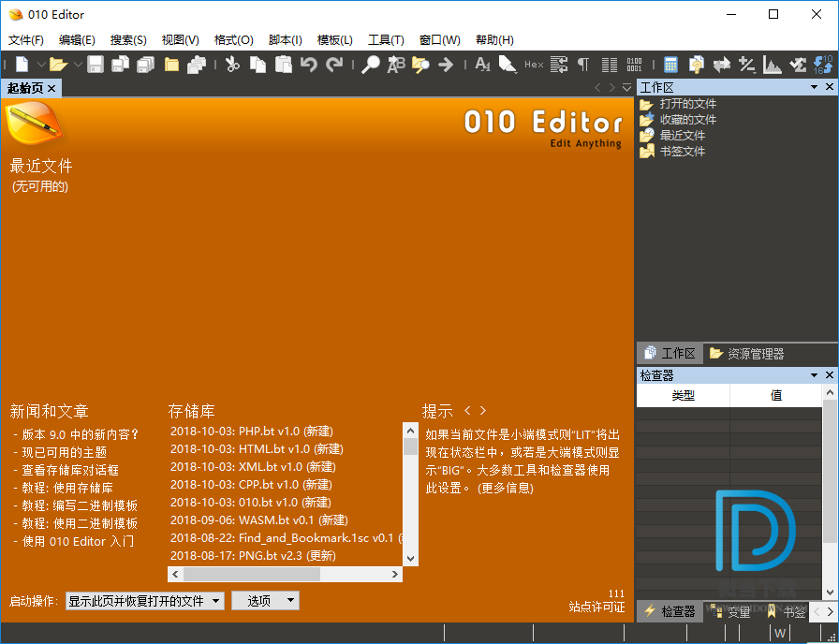Click the Goto right-arrow icon
This screenshot has height=644, width=839.
pyautogui.click(x=445, y=65)
